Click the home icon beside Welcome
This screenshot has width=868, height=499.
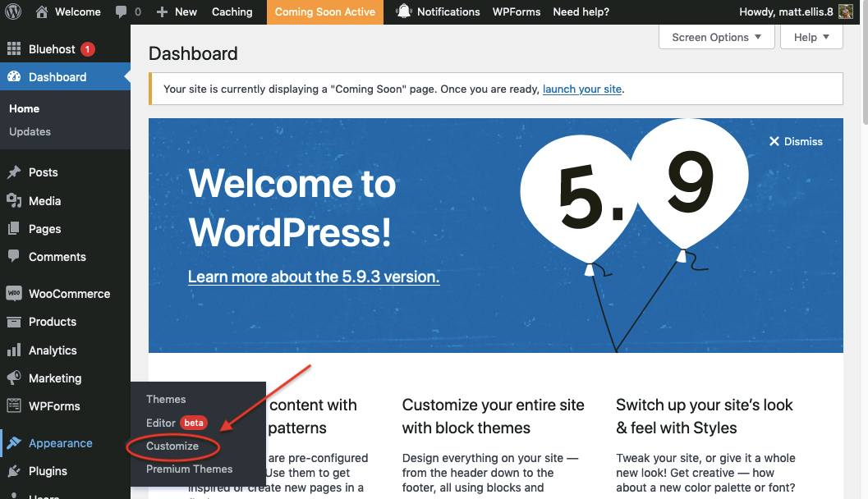tap(42, 11)
